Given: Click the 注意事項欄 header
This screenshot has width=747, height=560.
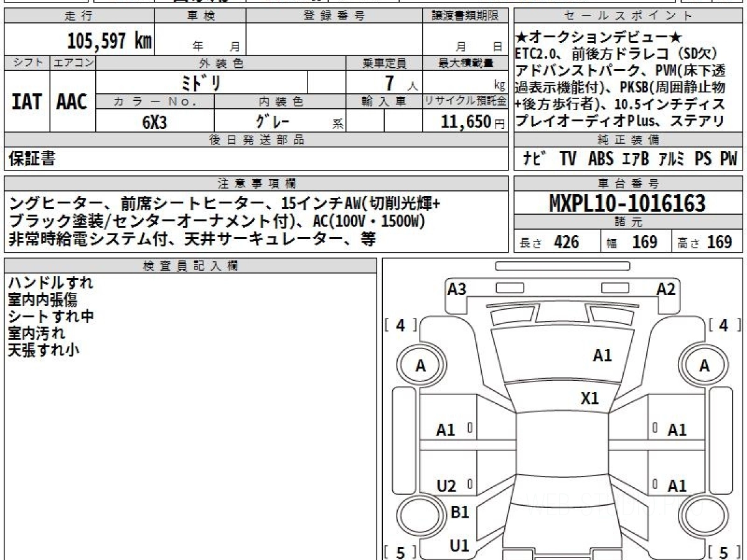Looking at the screenshot, I should [x=256, y=184].
